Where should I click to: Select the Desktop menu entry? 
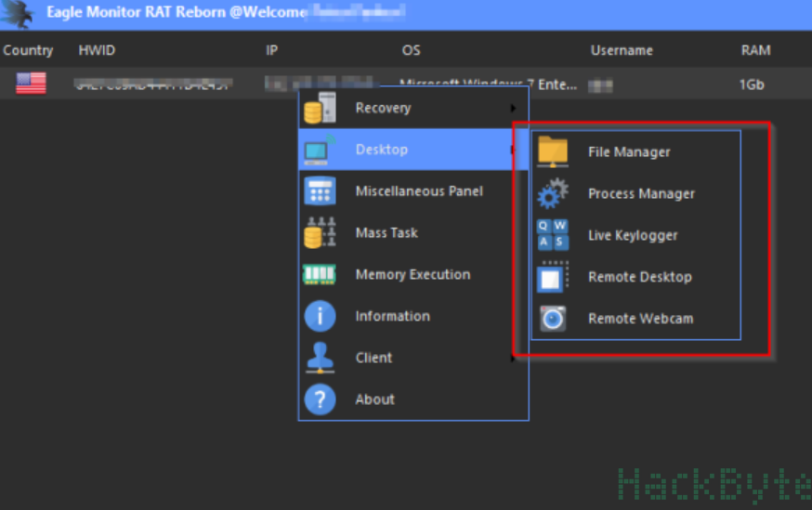tap(413, 150)
